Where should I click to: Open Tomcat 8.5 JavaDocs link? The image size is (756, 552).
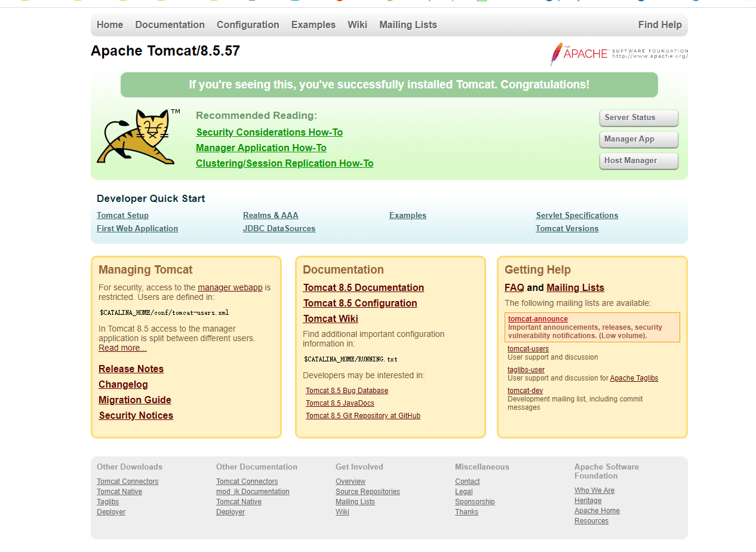click(340, 403)
